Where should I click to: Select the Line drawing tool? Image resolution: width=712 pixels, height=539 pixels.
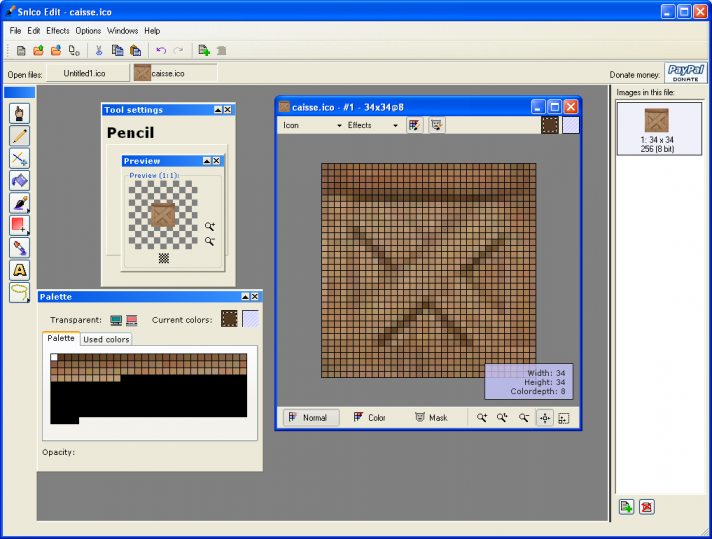[x=19, y=158]
